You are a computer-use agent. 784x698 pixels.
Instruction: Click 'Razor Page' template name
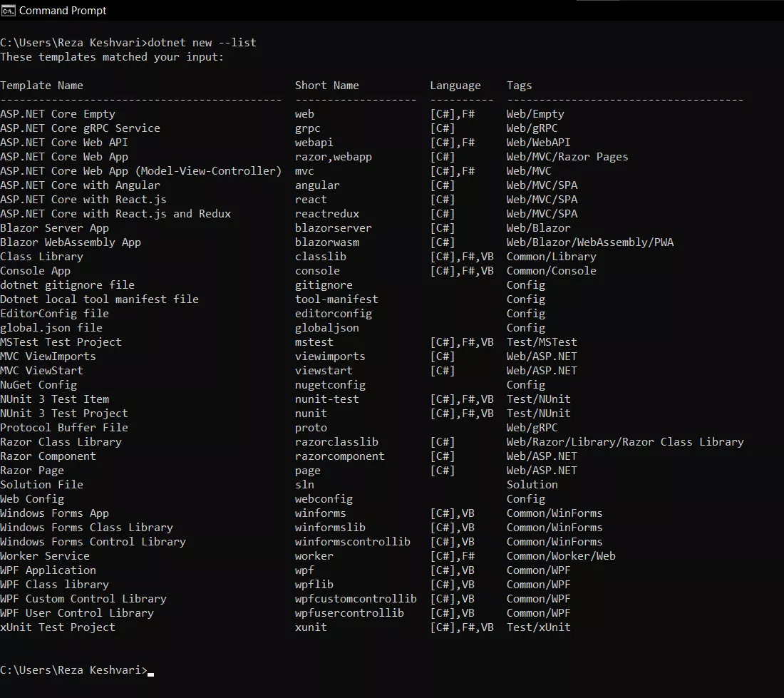[32, 471]
